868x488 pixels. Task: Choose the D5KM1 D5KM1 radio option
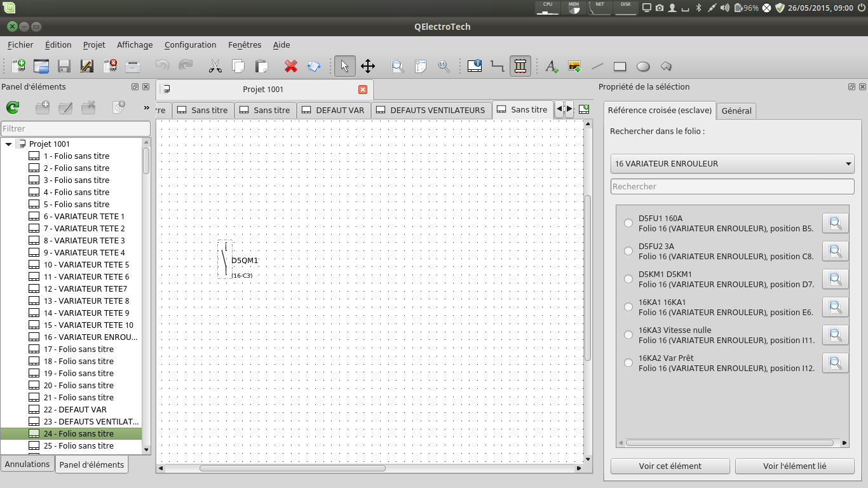click(628, 279)
